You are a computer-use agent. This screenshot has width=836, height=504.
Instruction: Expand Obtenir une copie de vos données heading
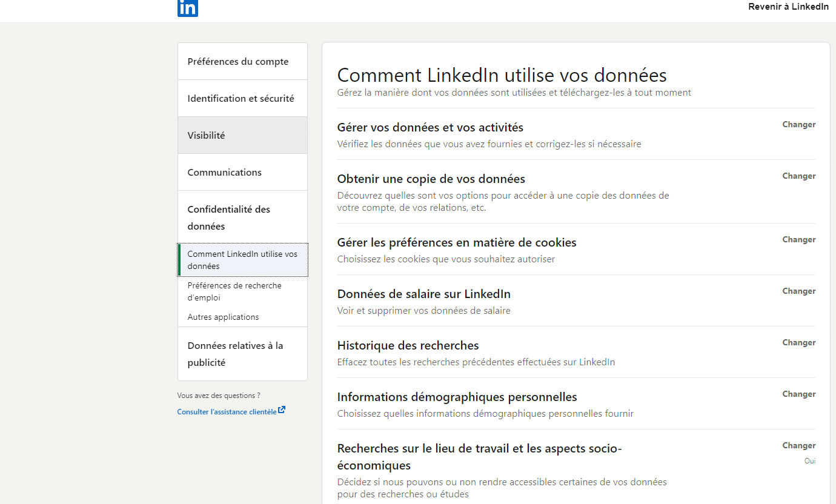(x=431, y=179)
